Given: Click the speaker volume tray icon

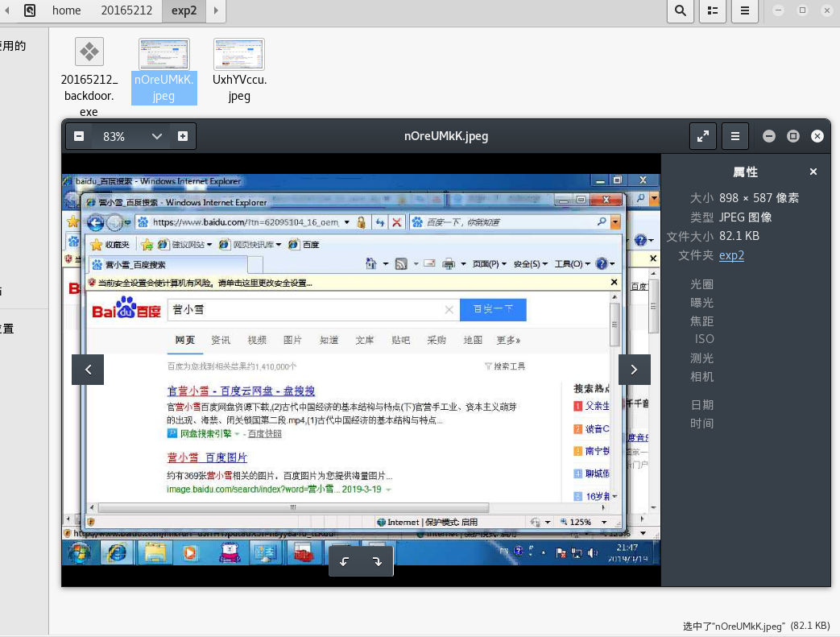Looking at the screenshot, I should coord(592,553).
